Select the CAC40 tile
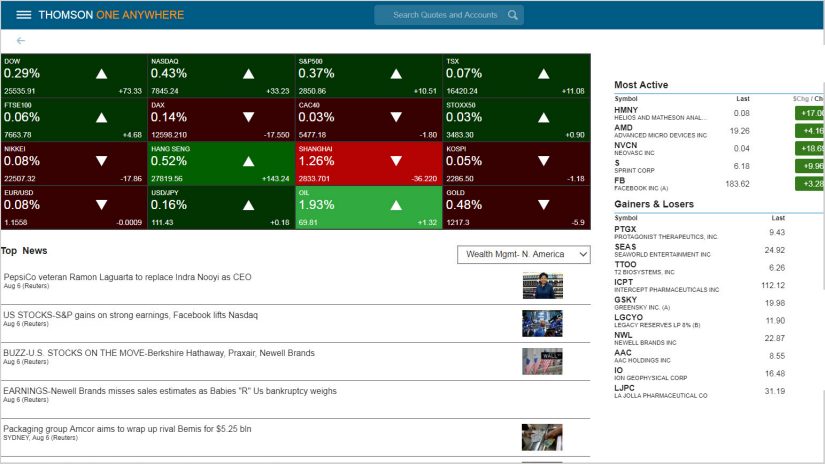Viewport: 825px width, 464px height. tap(369, 119)
